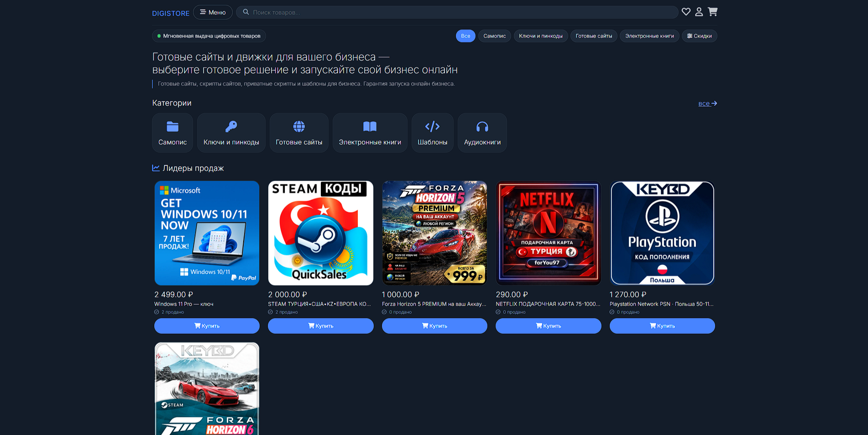Screen dimensions: 868x435
Task: Buy the Netflix gift card
Action: tap(548, 326)
